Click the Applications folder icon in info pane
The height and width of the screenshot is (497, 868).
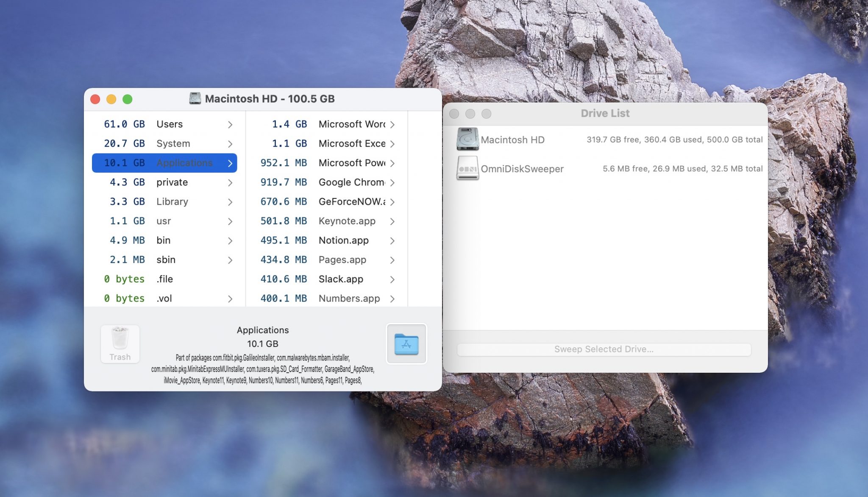point(406,344)
